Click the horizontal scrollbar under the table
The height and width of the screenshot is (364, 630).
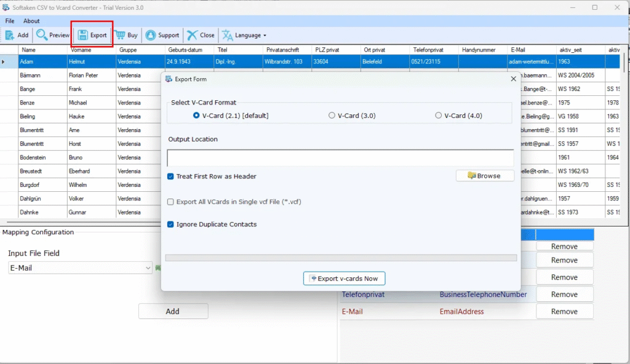(84, 222)
